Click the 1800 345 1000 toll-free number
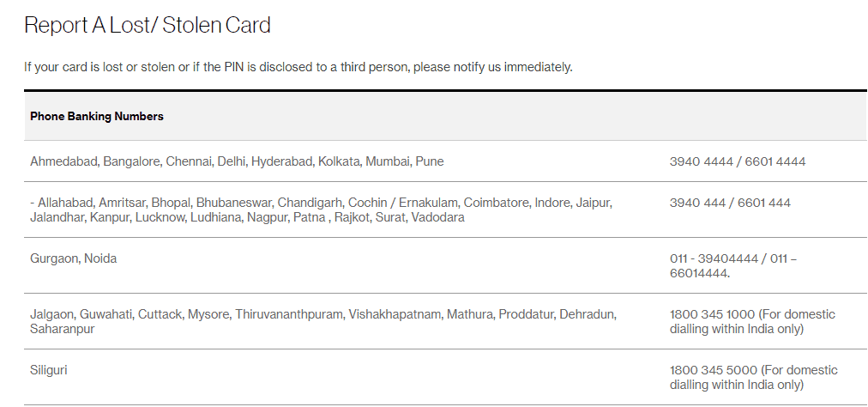 (x=712, y=314)
